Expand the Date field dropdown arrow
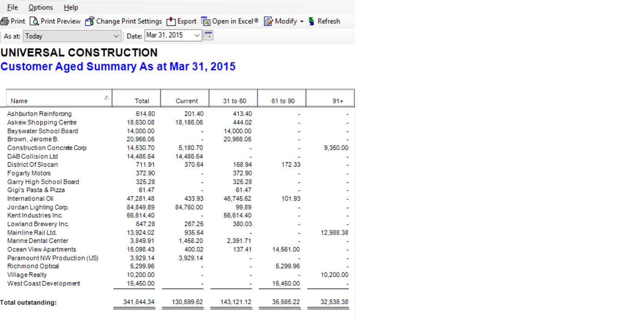644x319 pixels. point(197,36)
